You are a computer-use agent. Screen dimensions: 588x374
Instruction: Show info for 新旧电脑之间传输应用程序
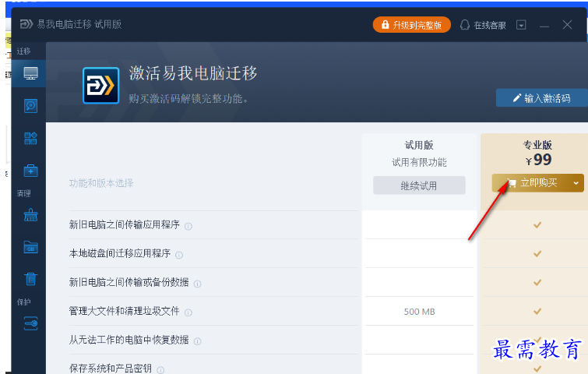coord(188,226)
